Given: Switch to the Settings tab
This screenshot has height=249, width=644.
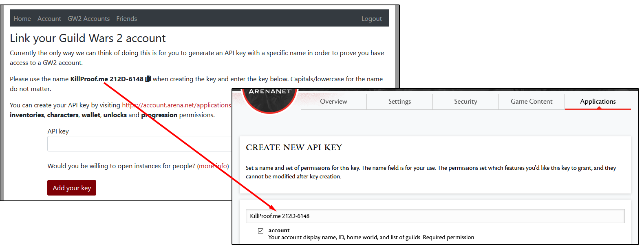Looking at the screenshot, I should 399,102.
